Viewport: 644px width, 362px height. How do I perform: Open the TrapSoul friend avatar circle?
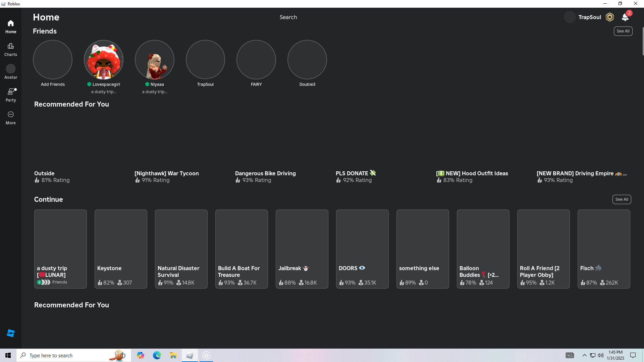[x=205, y=60]
